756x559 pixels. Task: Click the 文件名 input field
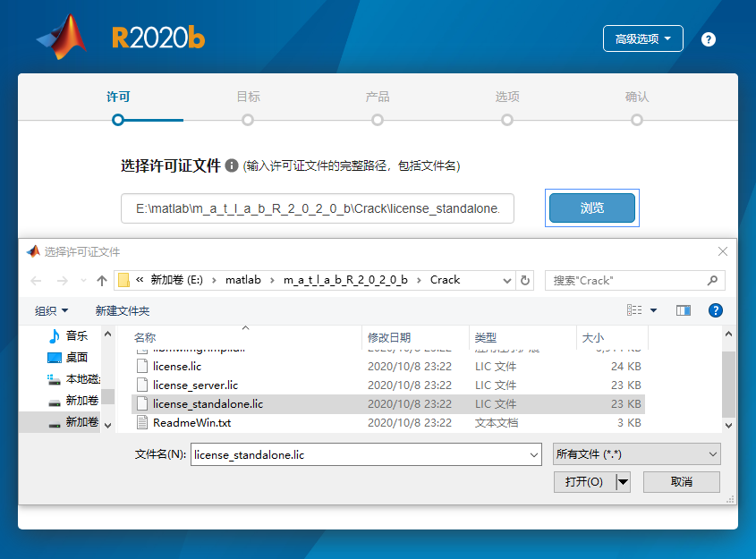coord(365,454)
